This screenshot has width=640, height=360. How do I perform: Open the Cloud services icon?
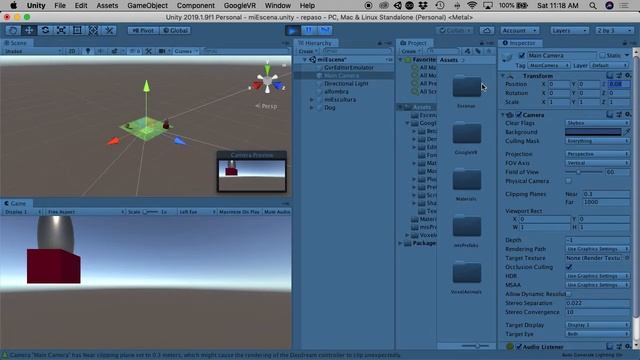pos(487,30)
